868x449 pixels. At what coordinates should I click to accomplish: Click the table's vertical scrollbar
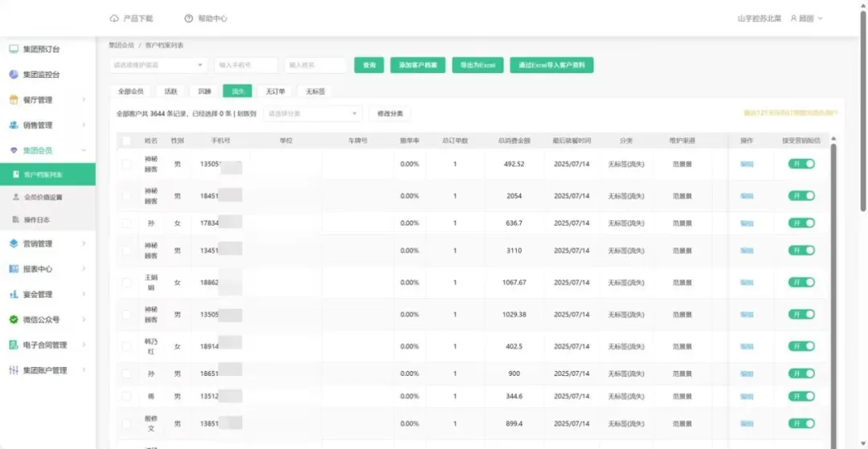point(833,241)
